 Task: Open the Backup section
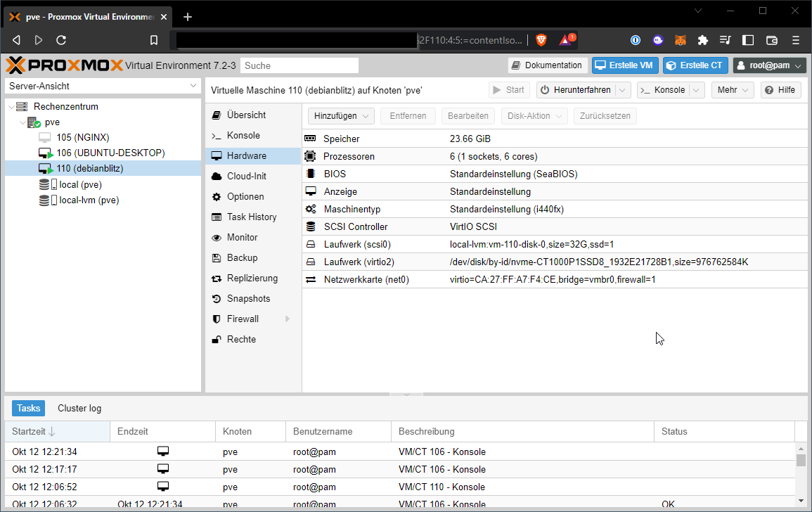click(242, 257)
